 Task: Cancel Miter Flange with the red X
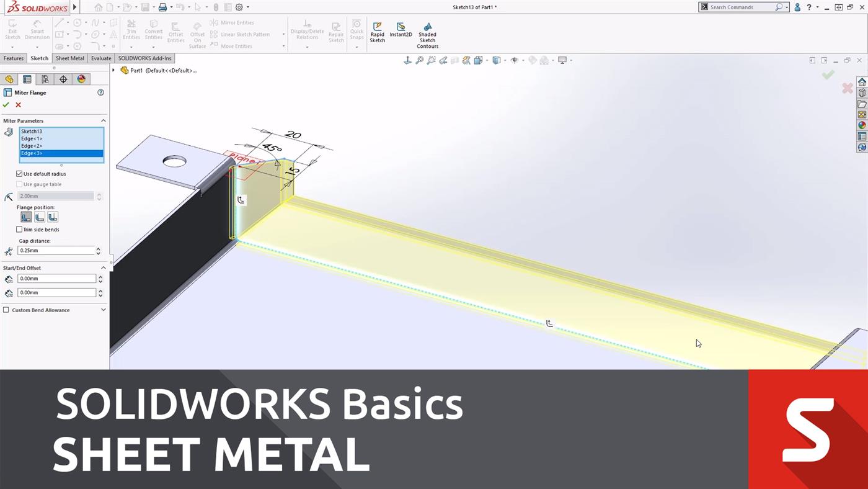pos(18,104)
